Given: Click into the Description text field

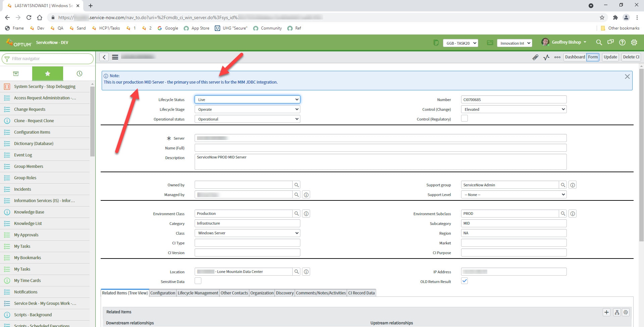Looking at the screenshot, I should [x=380, y=162].
